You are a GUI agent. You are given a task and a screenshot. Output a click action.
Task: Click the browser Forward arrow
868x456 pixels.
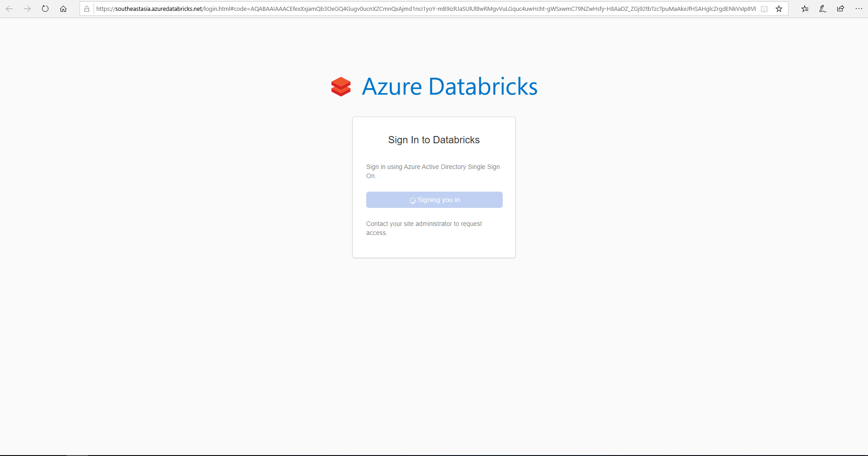27,9
